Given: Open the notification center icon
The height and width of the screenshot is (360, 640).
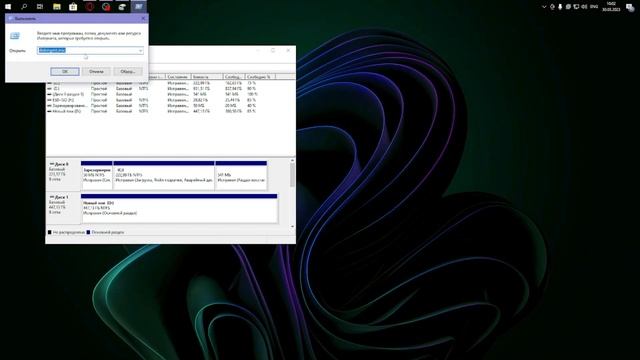Looking at the screenshot, I should 630,7.
